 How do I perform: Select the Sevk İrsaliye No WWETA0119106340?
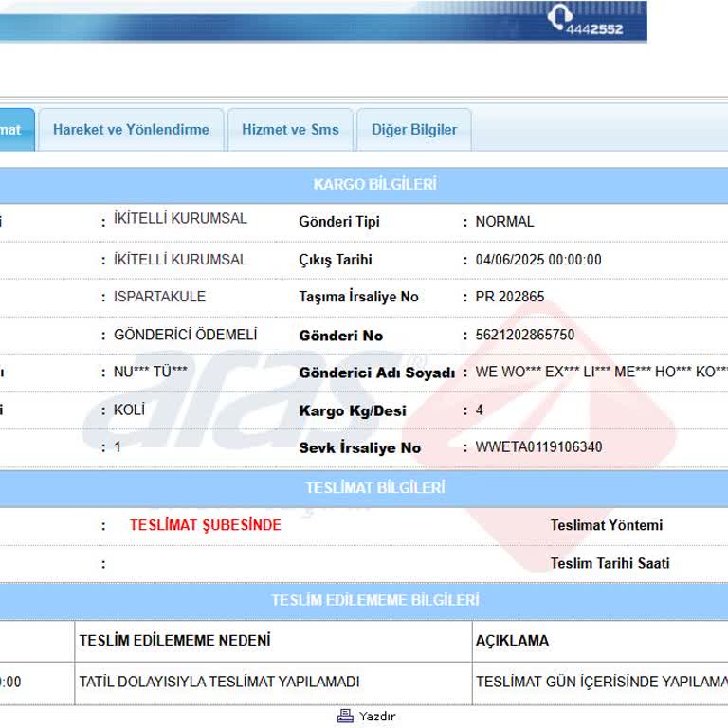[538, 447]
